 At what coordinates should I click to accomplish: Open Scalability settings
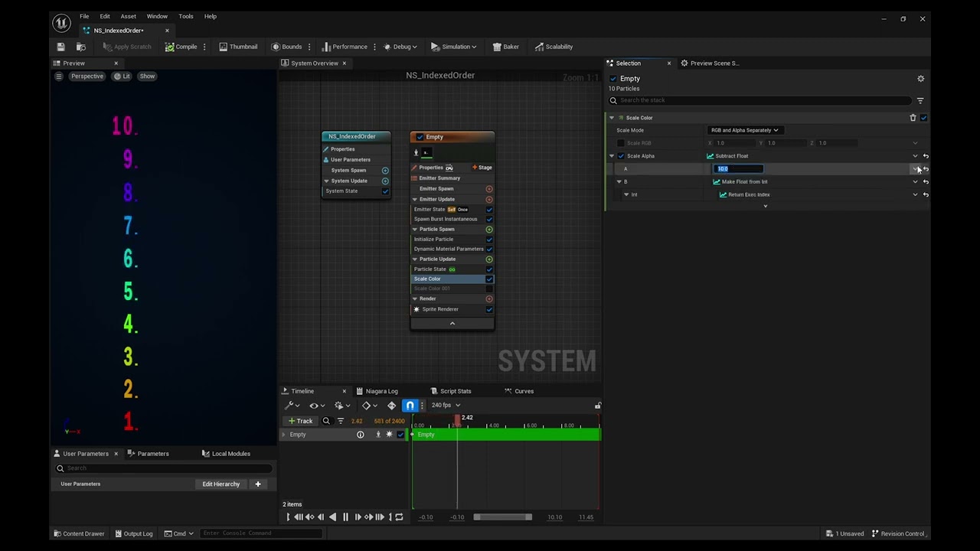pos(554,47)
